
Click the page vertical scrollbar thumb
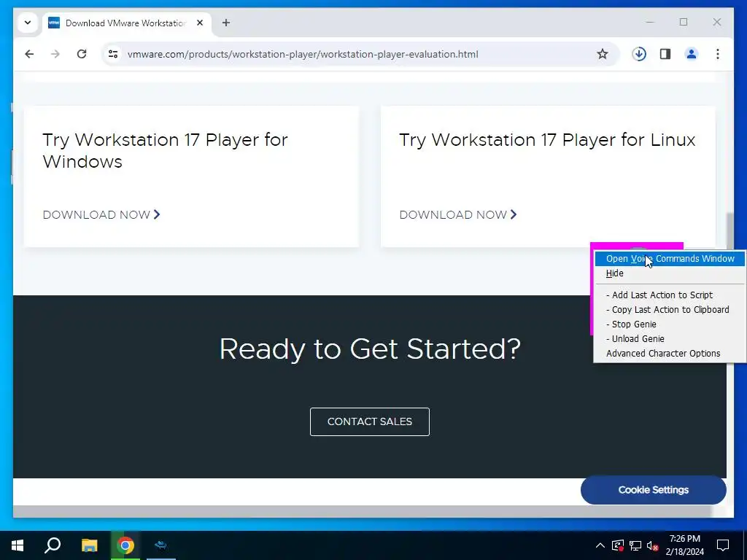729,232
